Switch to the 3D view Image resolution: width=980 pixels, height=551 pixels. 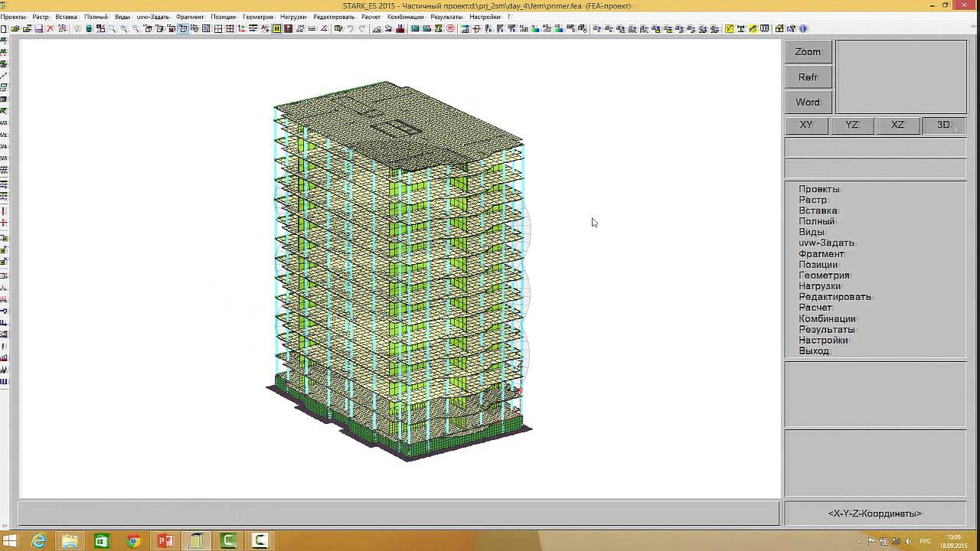[x=943, y=125]
